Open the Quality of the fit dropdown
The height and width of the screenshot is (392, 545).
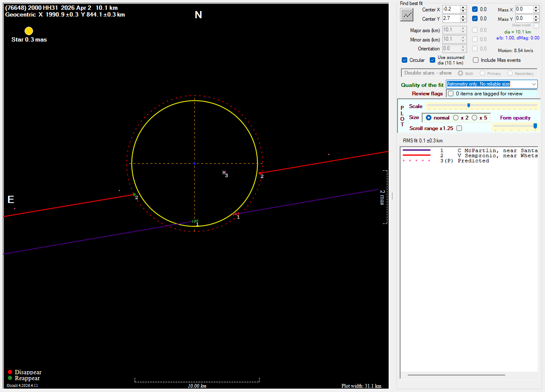click(534, 84)
